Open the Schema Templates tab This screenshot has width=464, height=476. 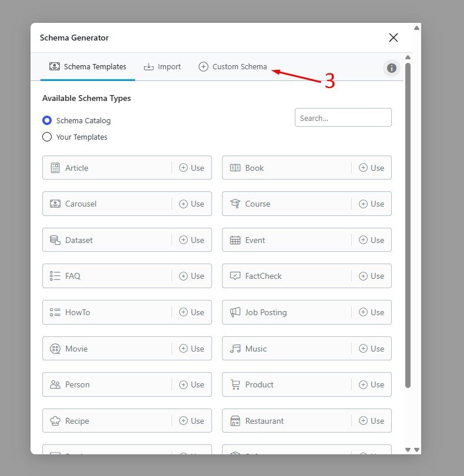point(88,67)
